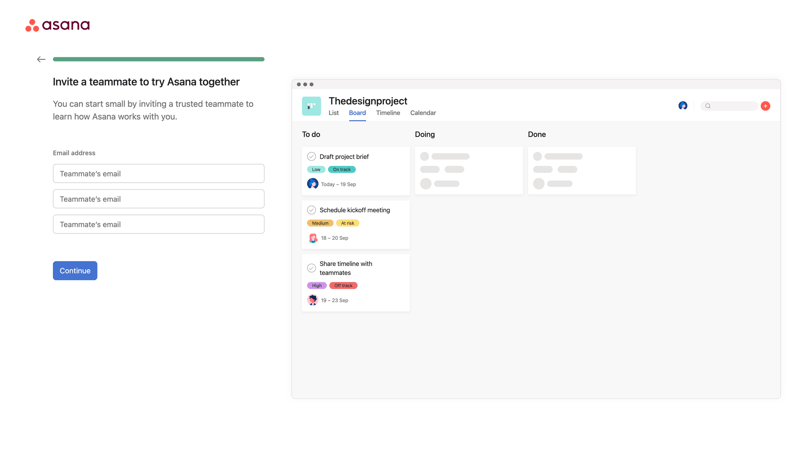This screenshot has width=800, height=470.
Task: Click the search field in the project header
Action: click(729, 106)
